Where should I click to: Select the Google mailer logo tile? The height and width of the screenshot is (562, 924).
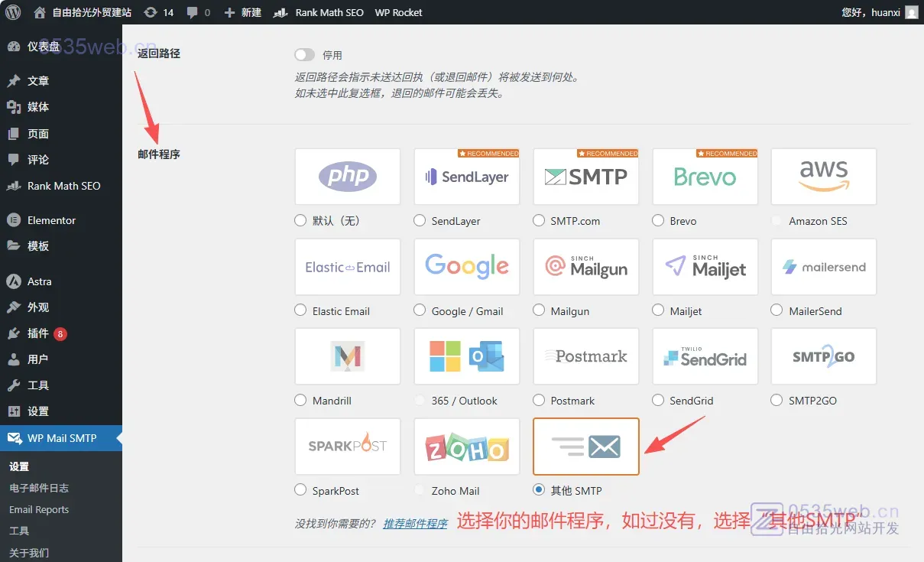click(x=467, y=267)
